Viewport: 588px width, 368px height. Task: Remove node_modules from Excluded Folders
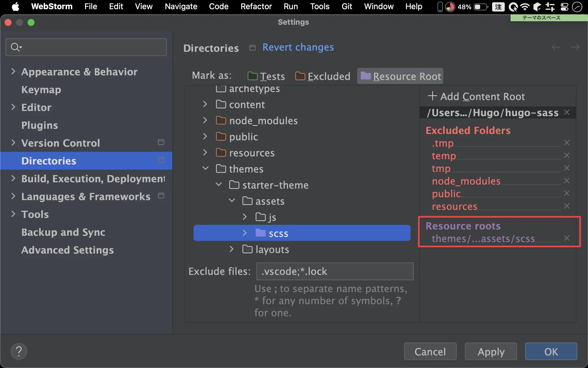coord(566,181)
